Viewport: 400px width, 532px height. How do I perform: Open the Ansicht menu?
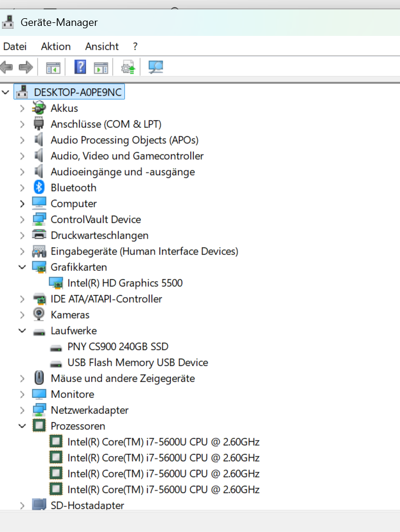102,46
